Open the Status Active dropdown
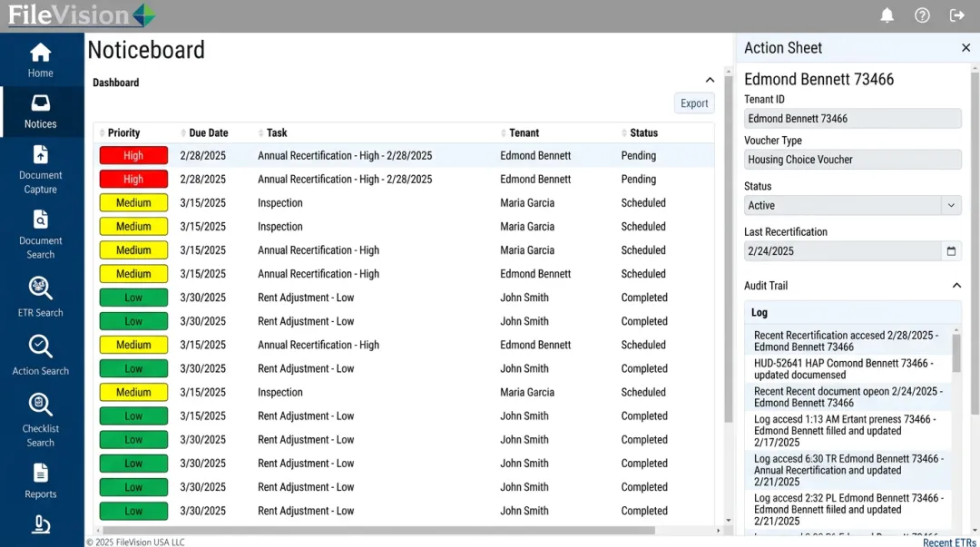 pos(852,205)
